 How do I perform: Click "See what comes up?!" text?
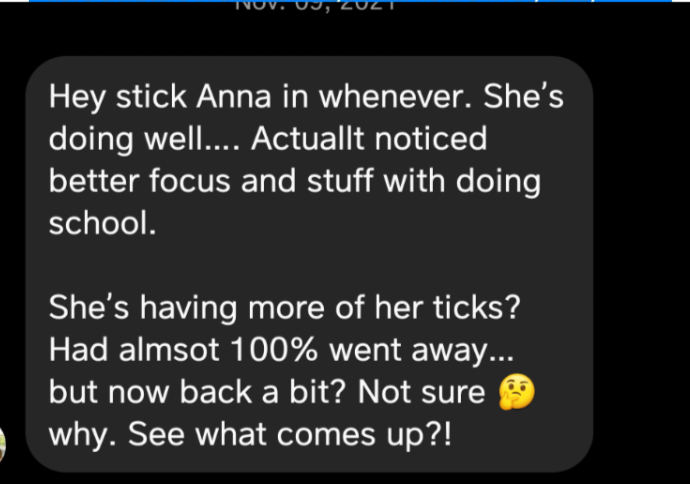click(290, 434)
